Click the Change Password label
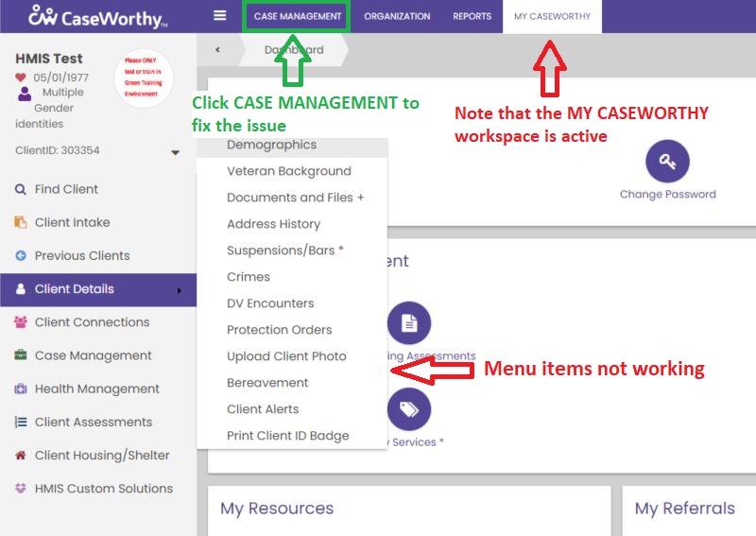 coord(668,194)
